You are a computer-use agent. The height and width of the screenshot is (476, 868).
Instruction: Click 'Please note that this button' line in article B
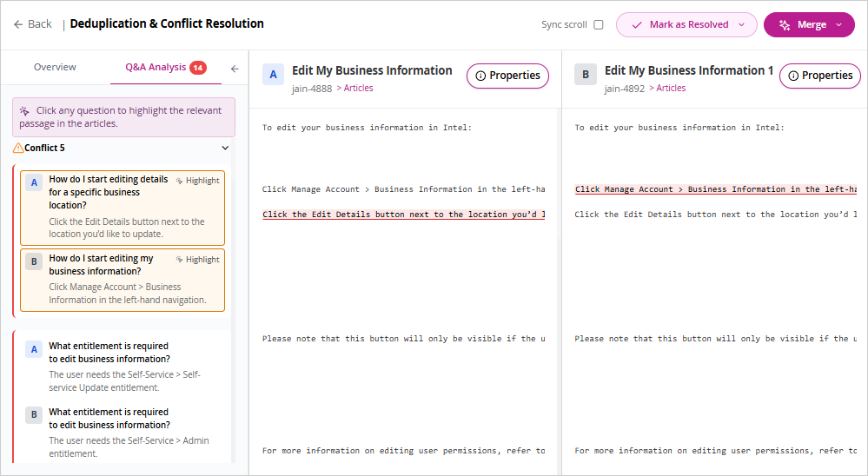click(x=716, y=338)
